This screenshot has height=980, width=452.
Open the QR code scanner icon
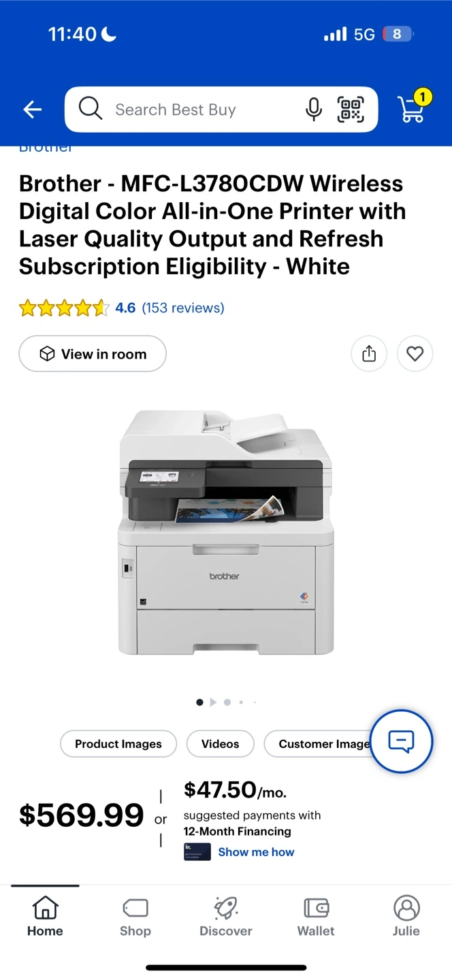(351, 110)
